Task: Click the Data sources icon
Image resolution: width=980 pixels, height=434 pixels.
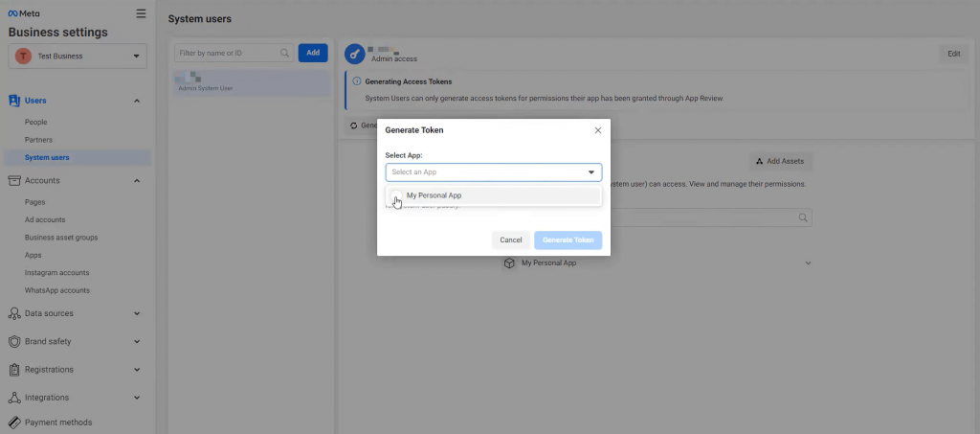Action: pos(13,313)
